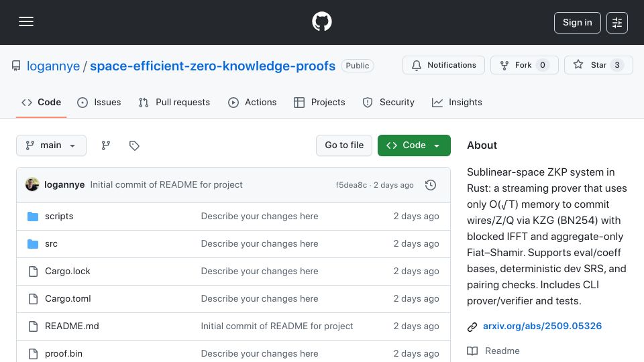
Task: View commit history clock icon
Action: 431,185
